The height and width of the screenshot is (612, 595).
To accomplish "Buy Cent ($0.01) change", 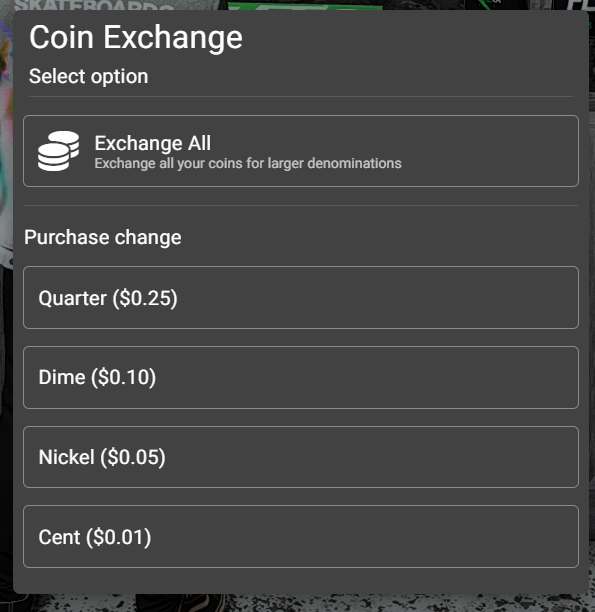I will click(x=301, y=537).
